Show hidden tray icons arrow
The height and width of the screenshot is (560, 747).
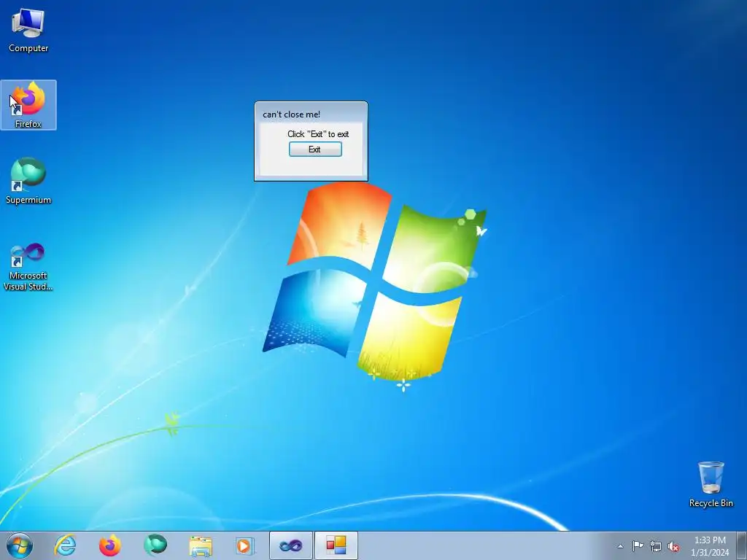pyautogui.click(x=620, y=546)
